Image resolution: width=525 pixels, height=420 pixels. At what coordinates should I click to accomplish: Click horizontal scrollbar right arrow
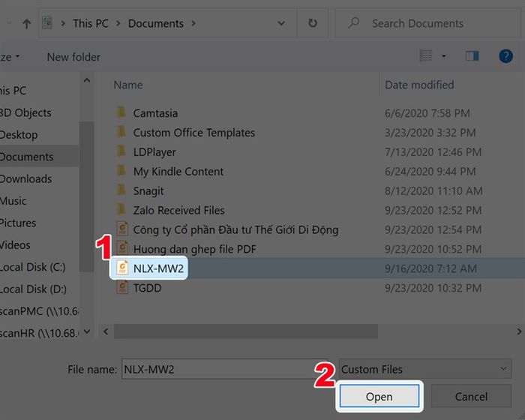519,331
